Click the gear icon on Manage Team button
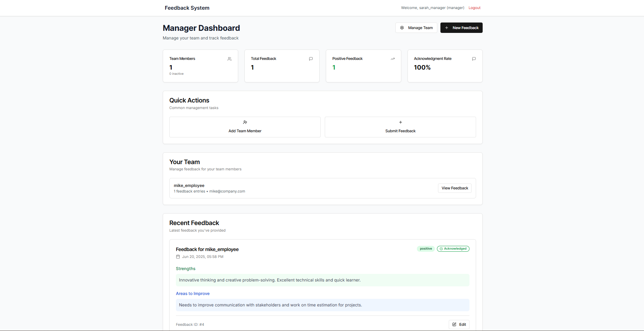This screenshot has height=331, width=644. 402,28
